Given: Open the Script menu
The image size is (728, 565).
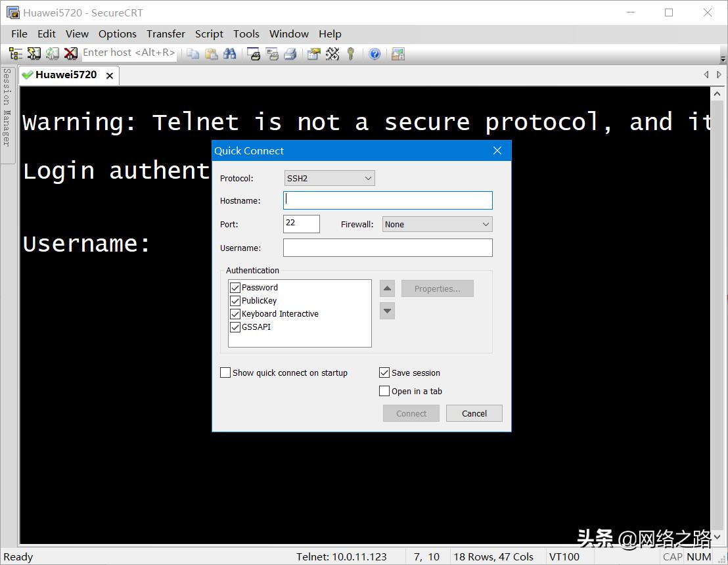Looking at the screenshot, I should (x=209, y=34).
